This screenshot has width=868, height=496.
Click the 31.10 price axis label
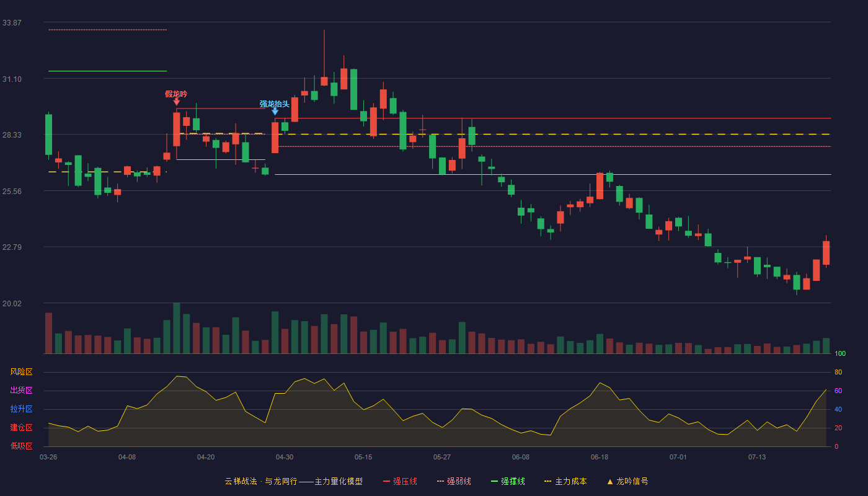coord(12,79)
